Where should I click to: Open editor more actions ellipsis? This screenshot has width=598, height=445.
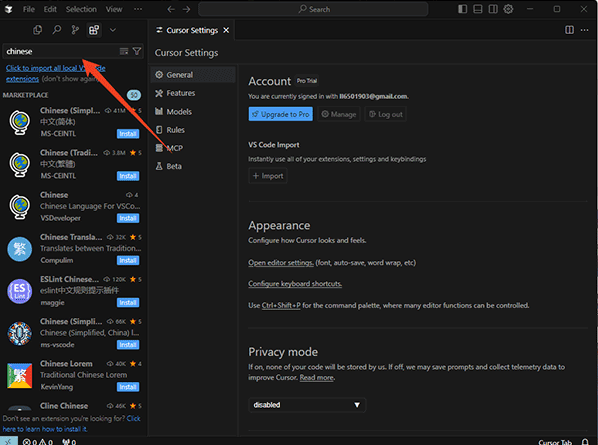[x=584, y=30]
